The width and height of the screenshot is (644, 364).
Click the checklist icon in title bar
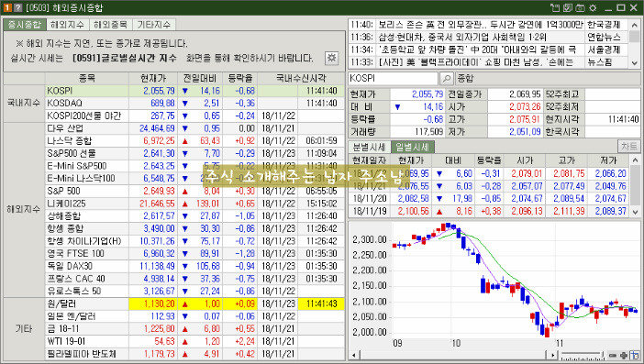(568, 7)
